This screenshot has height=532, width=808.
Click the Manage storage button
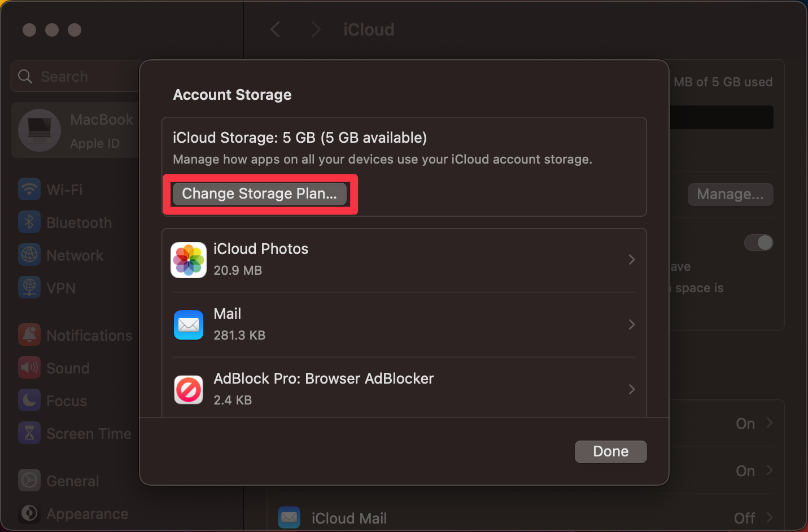[730, 194]
